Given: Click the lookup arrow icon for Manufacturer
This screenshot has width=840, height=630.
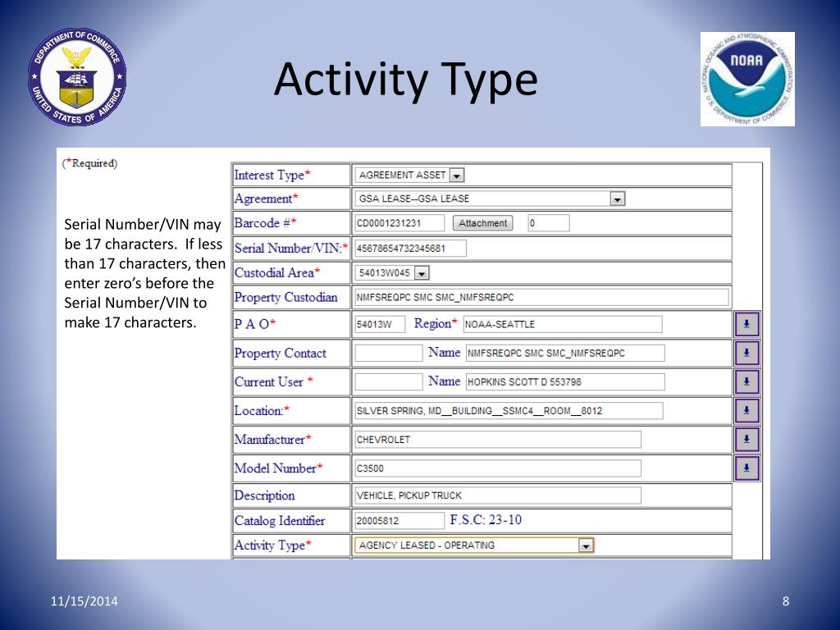Looking at the screenshot, I should click(x=746, y=440).
